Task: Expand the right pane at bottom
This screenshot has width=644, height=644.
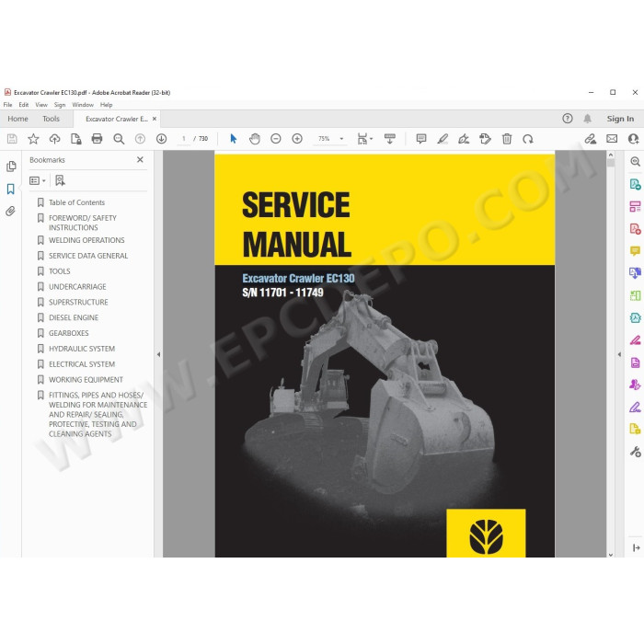Action: point(637,547)
